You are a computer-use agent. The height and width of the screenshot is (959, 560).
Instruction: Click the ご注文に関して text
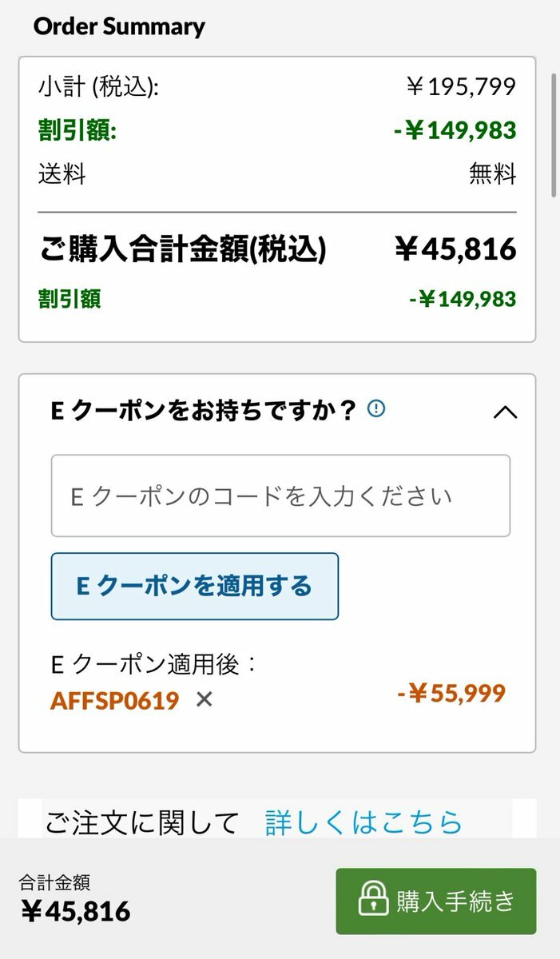[x=142, y=822]
